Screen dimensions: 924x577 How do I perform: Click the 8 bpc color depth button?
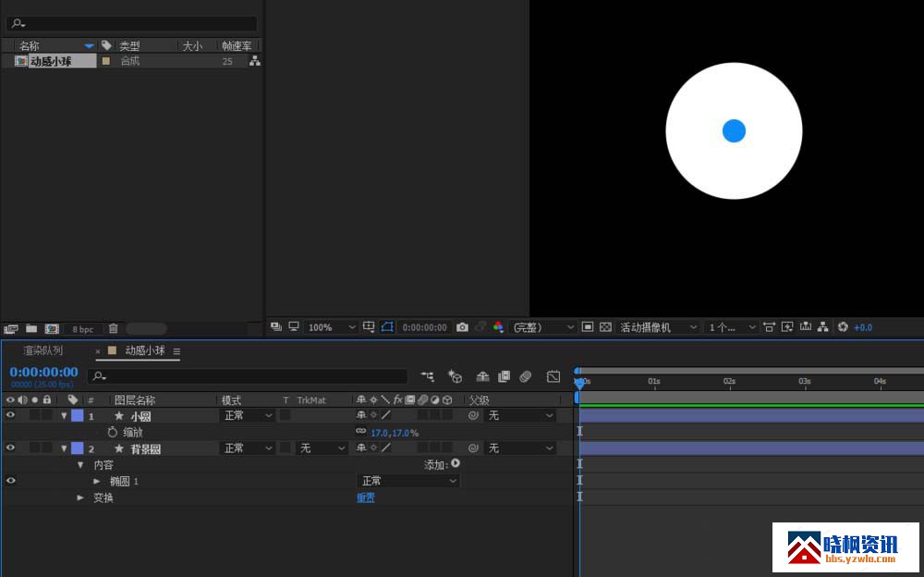[x=82, y=329]
